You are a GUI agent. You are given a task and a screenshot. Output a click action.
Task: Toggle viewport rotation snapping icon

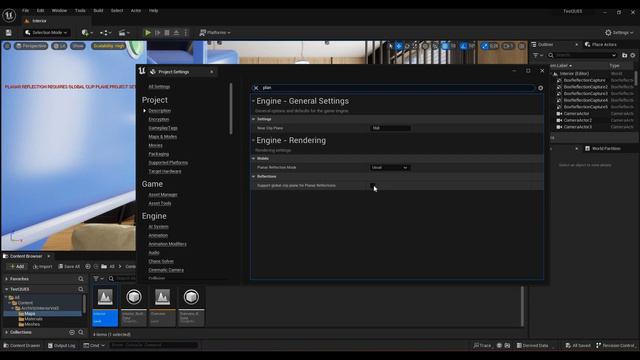point(463,46)
